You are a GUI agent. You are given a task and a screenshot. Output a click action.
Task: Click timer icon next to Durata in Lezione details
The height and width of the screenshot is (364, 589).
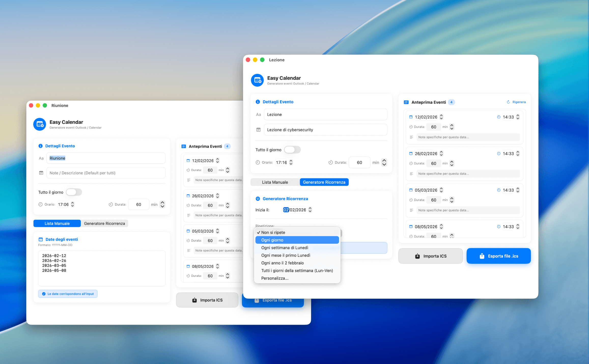pyautogui.click(x=330, y=162)
